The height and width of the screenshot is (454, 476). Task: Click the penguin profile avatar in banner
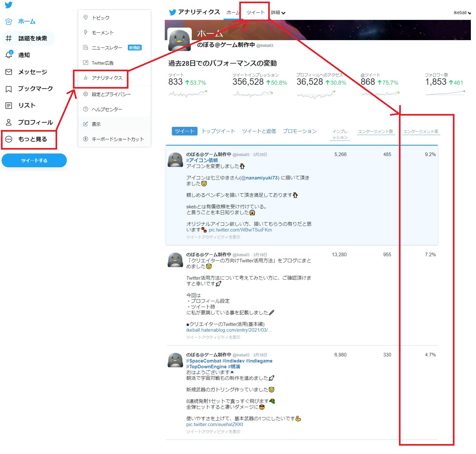pyautogui.click(x=180, y=39)
